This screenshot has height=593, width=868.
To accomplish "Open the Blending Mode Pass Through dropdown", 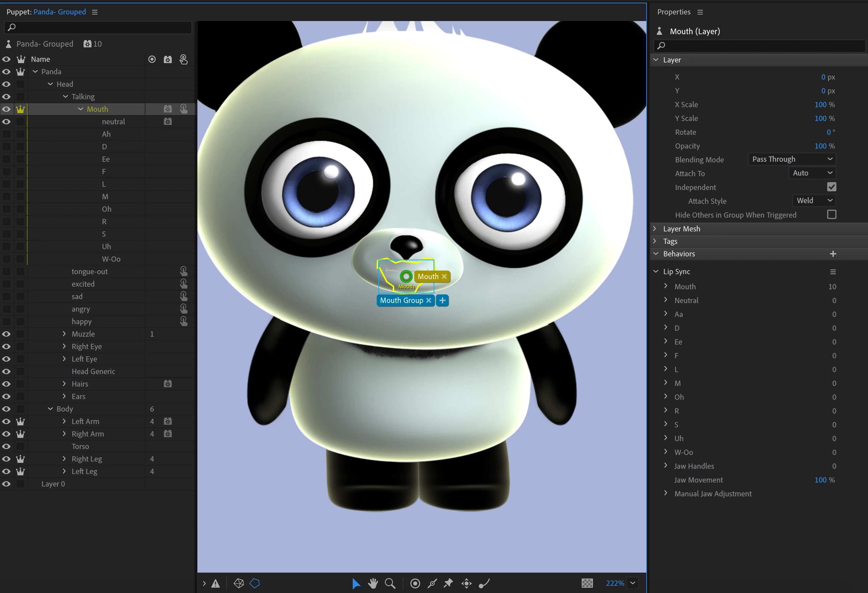I will coord(792,159).
